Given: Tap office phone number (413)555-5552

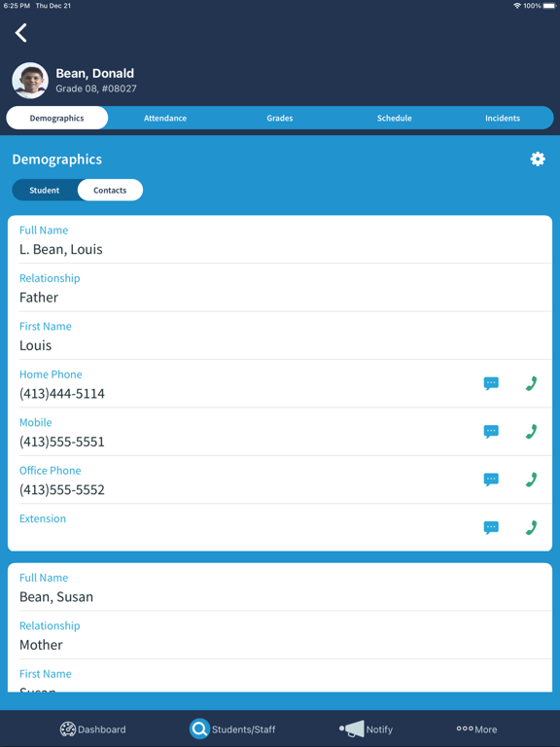Looking at the screenshot, I should (62, 490).
